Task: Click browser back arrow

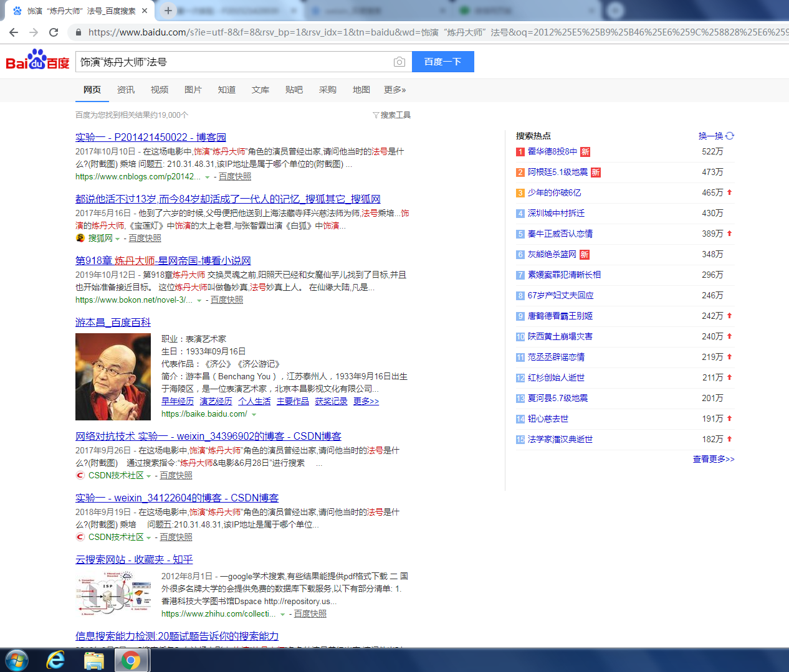Action: pyautogui.click(x=14, y=32)
